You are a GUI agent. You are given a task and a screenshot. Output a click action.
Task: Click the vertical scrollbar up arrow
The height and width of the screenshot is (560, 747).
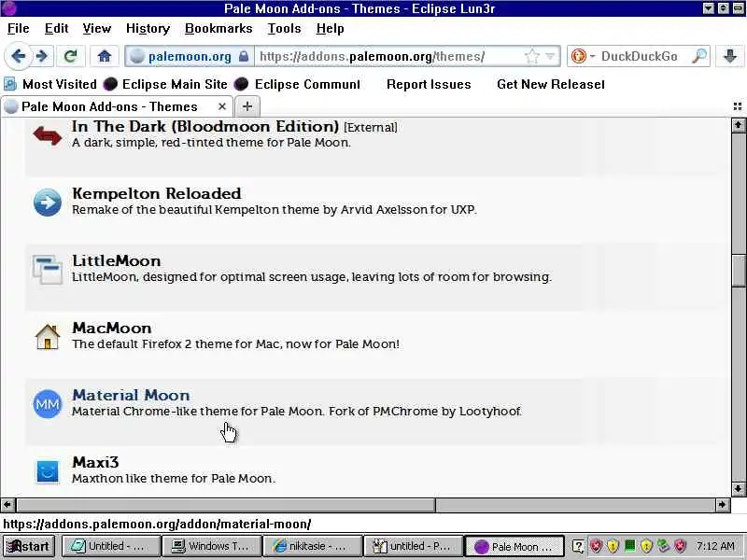[738, 125]
